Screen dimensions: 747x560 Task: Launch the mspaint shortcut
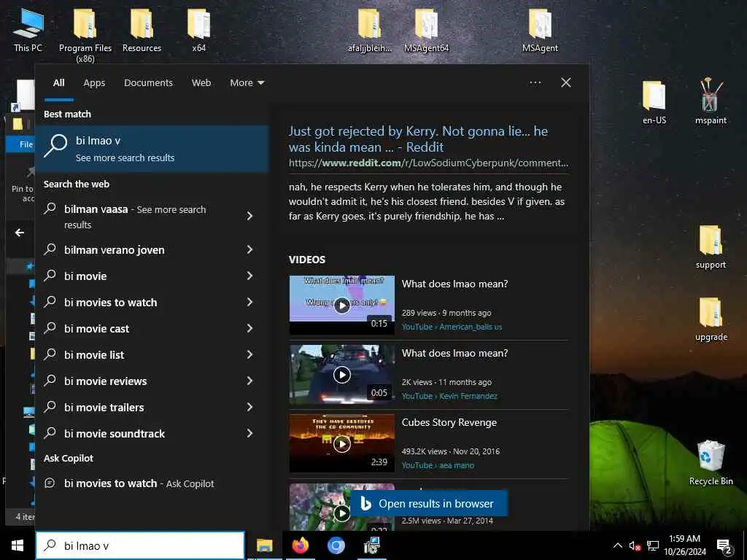point(711,101)
